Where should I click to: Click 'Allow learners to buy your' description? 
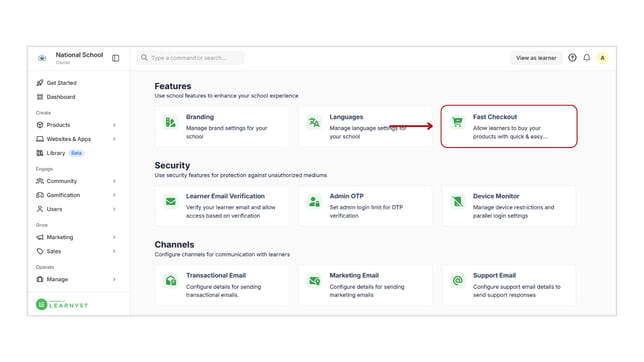pyautogui.click(x=507, y=128)
